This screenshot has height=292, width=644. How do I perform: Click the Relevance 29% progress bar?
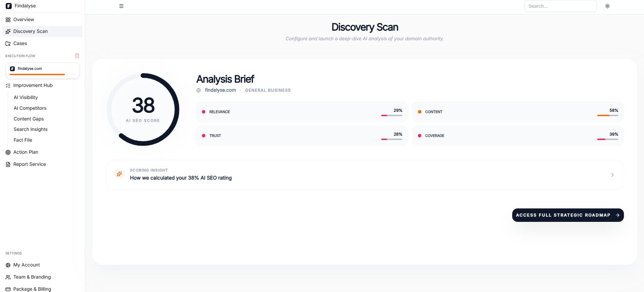[x=392, y=115]
